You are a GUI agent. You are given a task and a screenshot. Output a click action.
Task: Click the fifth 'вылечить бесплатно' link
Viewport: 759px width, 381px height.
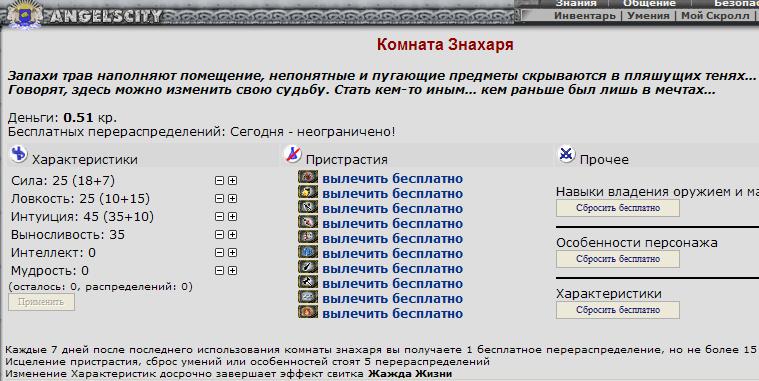click(393, 239)
